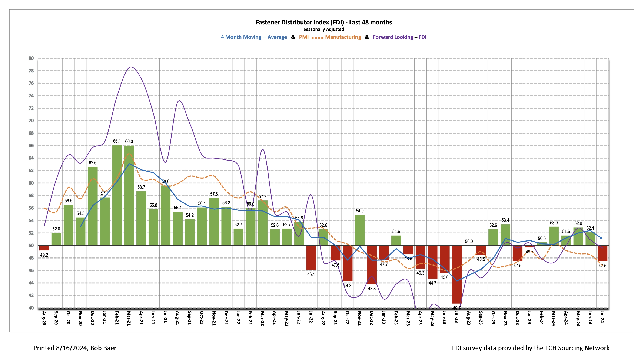The image size is (641, 364).
Task: Click the 66.0 data label for Mar-21
Action: [129, 142]
